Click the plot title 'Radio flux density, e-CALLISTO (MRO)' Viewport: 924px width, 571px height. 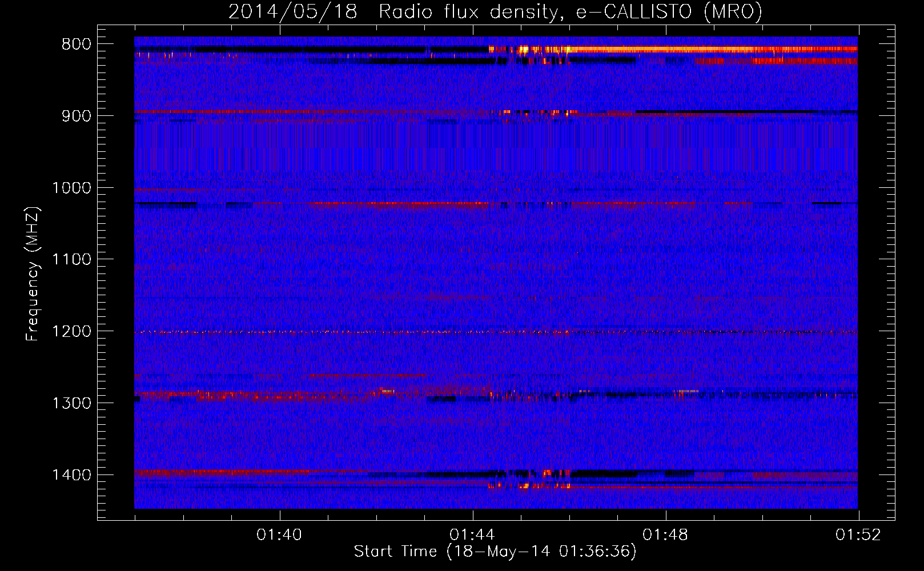point(571,11)
